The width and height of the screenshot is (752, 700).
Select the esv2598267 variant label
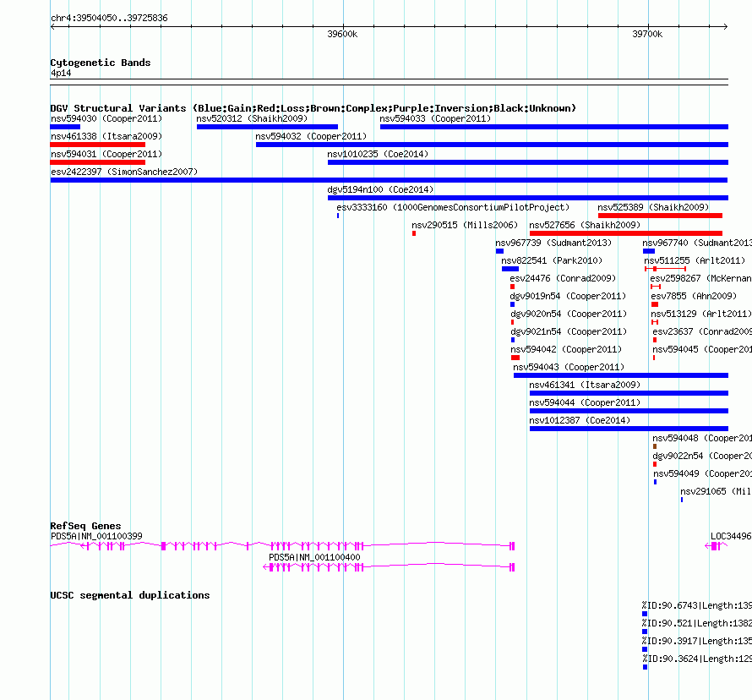pos(700,278)
